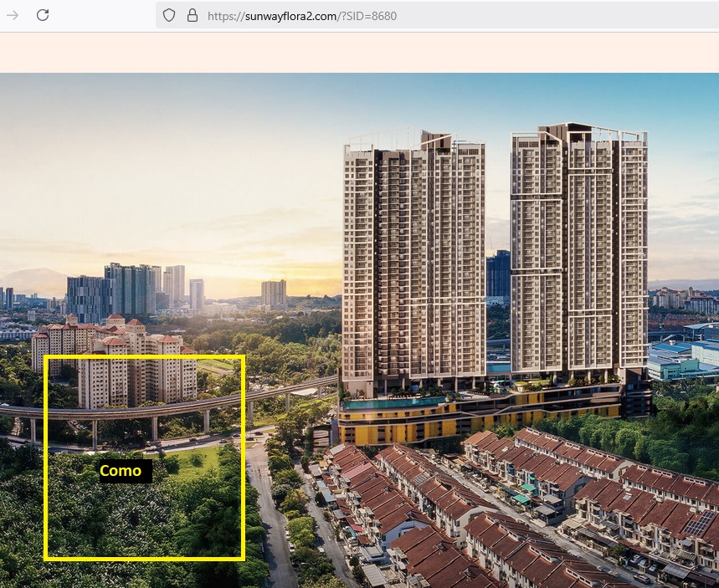
Task: Select the right high-rise tower
Action: coord(578,251)
